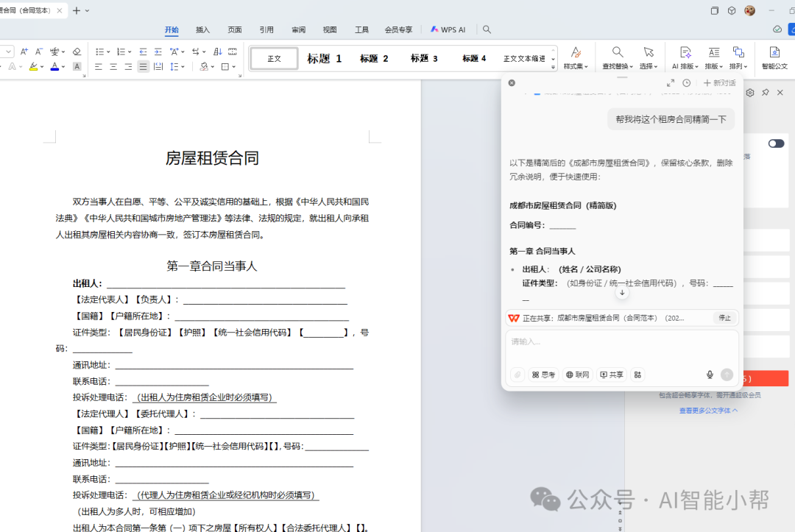The width and height of the screenshot is (795, 532).
Task: Click the microphone voice input icon
Action: [710, 375]
